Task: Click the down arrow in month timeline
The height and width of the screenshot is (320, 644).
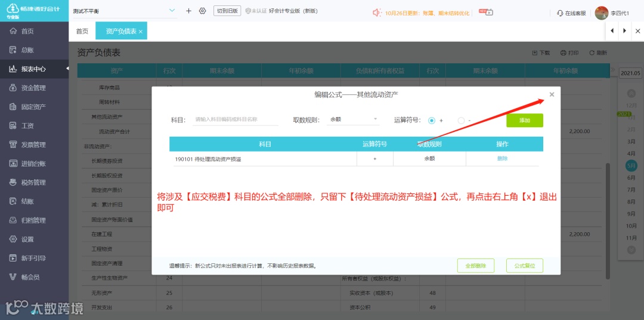Action: pos(631,250)
